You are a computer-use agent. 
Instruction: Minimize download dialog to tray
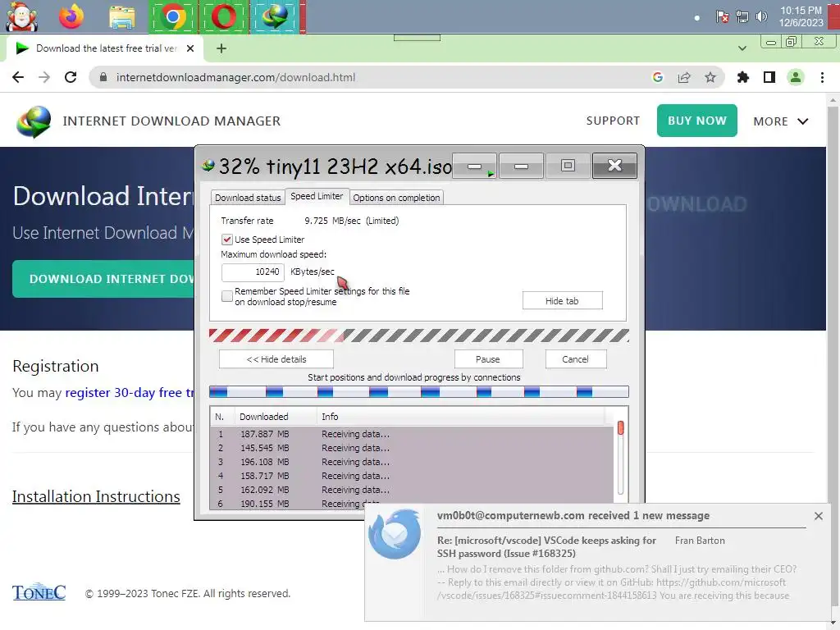(475, 166)
